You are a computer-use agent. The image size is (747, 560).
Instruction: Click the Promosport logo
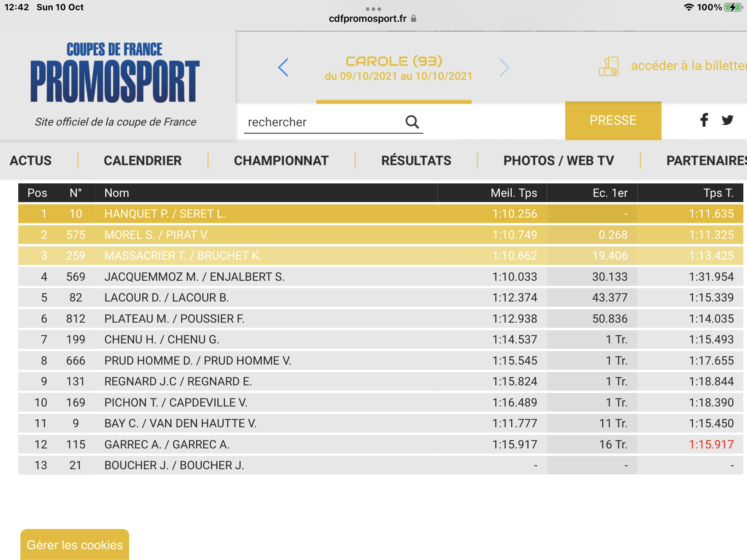[x=115, y=72]
